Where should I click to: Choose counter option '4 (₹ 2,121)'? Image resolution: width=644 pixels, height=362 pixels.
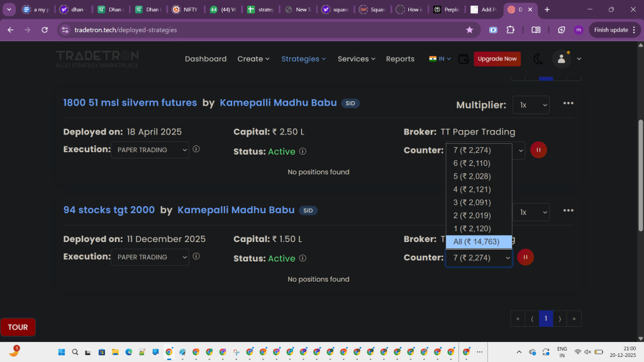(472, 189)
